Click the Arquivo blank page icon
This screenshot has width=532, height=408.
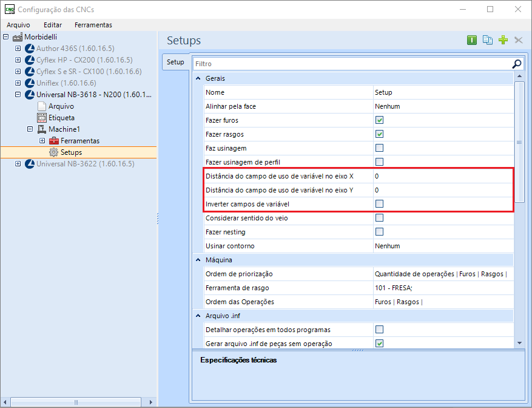click(42, 106)
